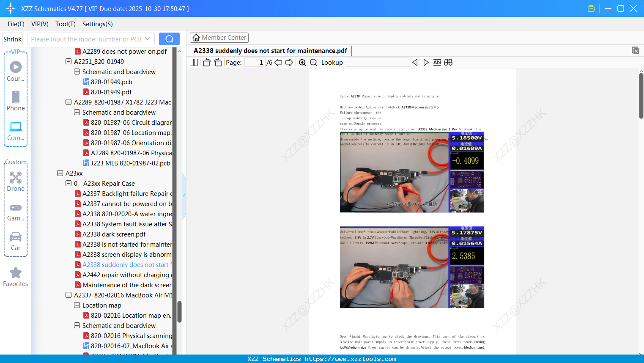Click the model number search field
This screenshot has height=363, width=644.
(86, 39)
